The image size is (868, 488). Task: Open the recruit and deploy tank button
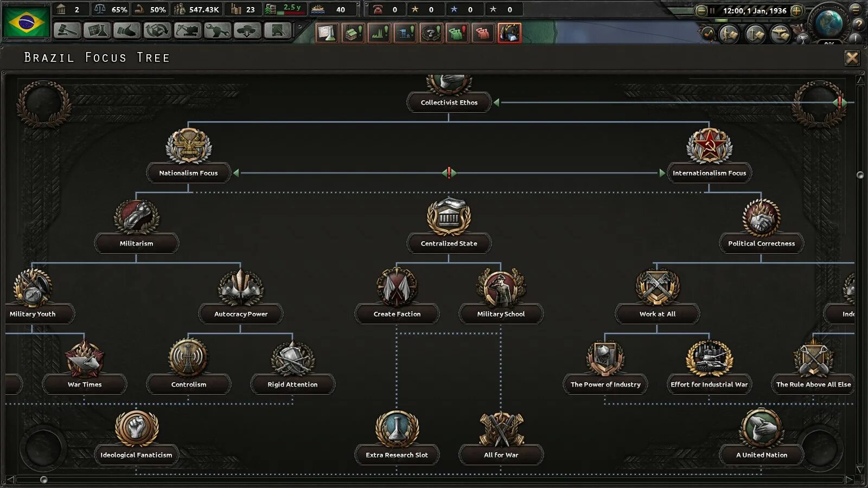pyautogui.click(x=247, y=31)
